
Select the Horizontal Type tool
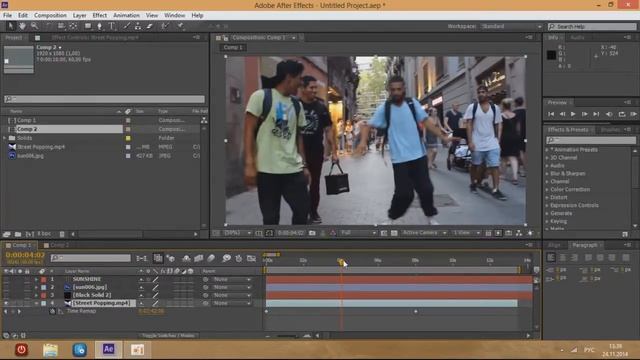[x=112, y=26]
